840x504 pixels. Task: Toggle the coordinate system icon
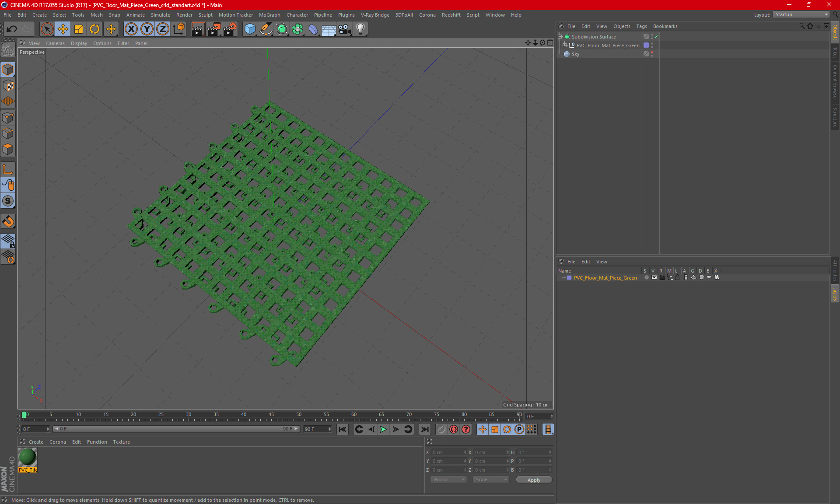(x=179, y=29)
